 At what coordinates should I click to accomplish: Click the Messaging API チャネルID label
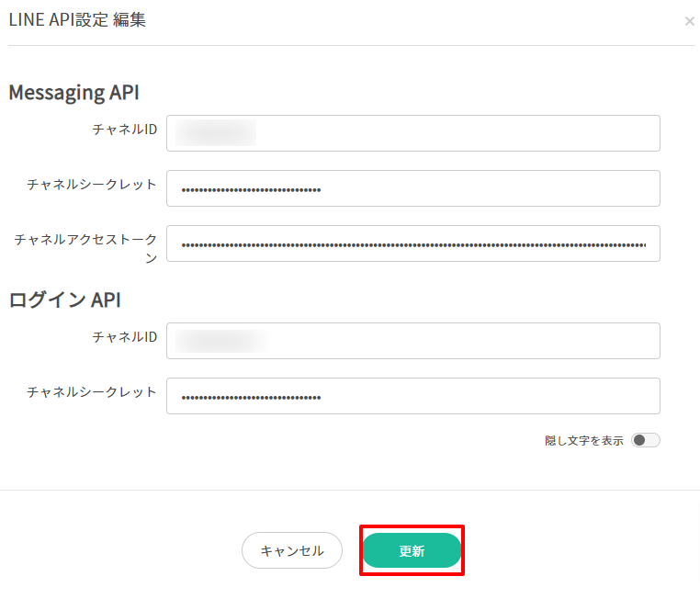(x=125, y=130)
